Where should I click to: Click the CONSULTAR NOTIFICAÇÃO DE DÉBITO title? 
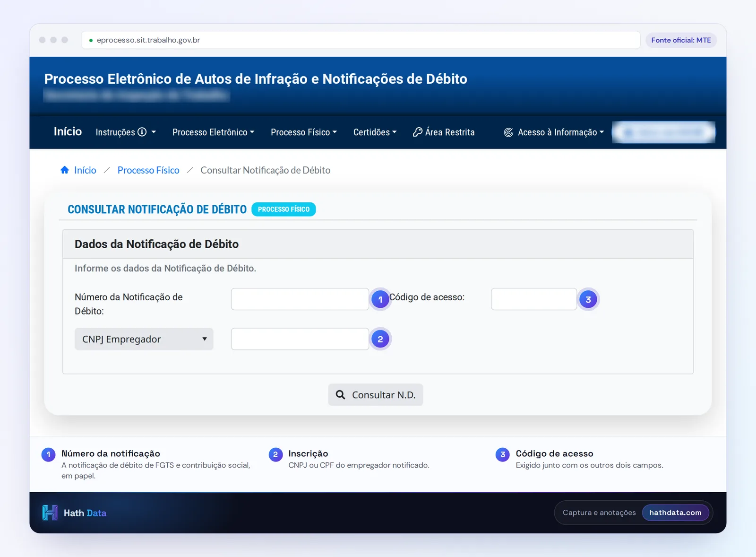point(157,209)
